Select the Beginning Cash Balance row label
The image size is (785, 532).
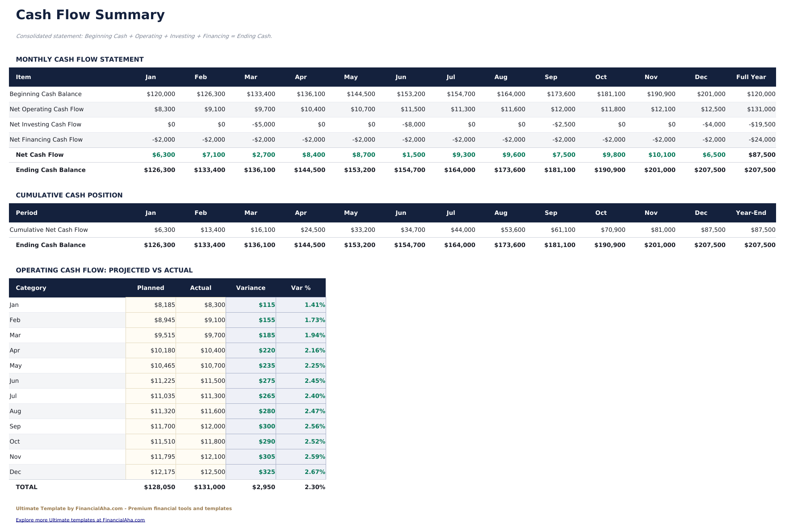(x=45, y=94)
